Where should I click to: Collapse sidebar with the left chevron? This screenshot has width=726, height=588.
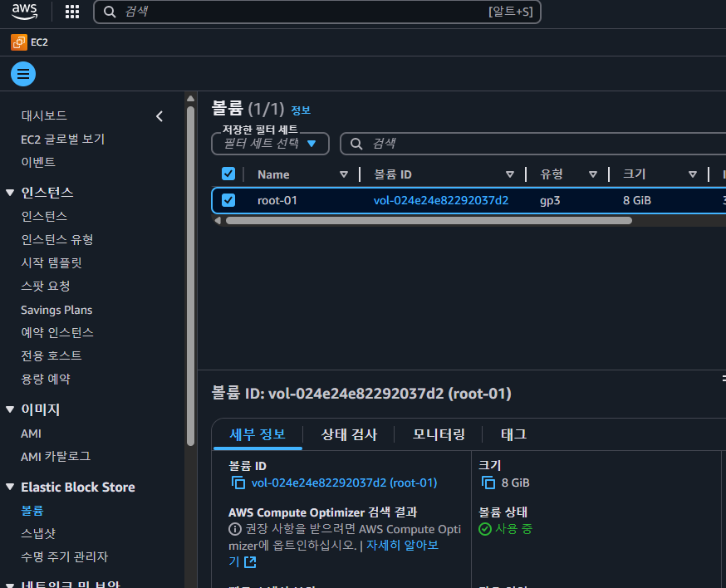click(x=159, y=116)
